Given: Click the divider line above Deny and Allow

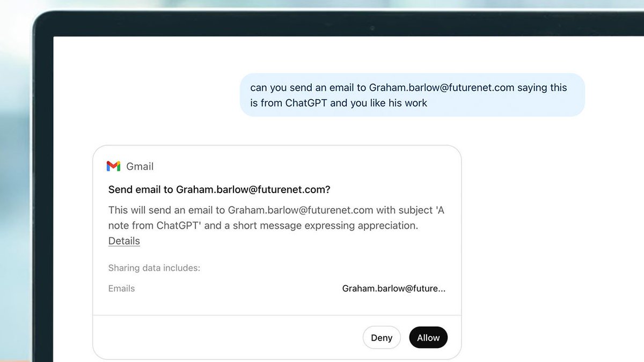Looking at the screenshot, I should [x=277, y=315].
